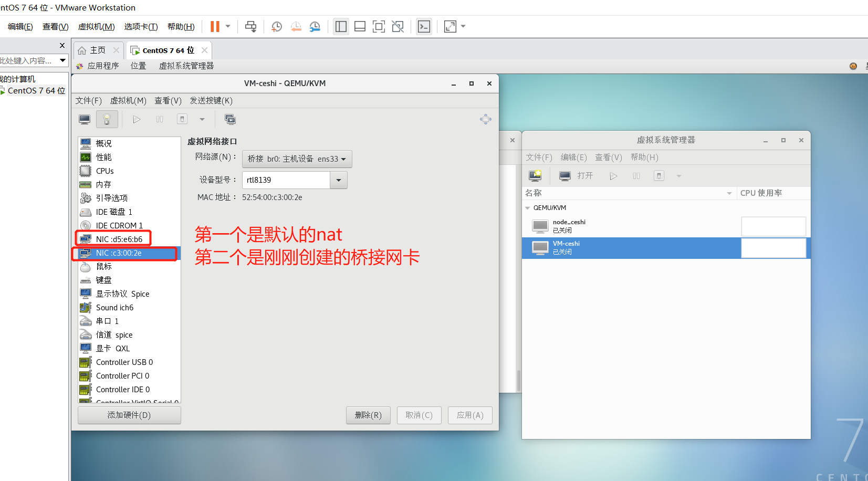The width and height of the screenshot is (868, 481).
Task: Click the unity mode icon
Action: (x=398, y=26)
